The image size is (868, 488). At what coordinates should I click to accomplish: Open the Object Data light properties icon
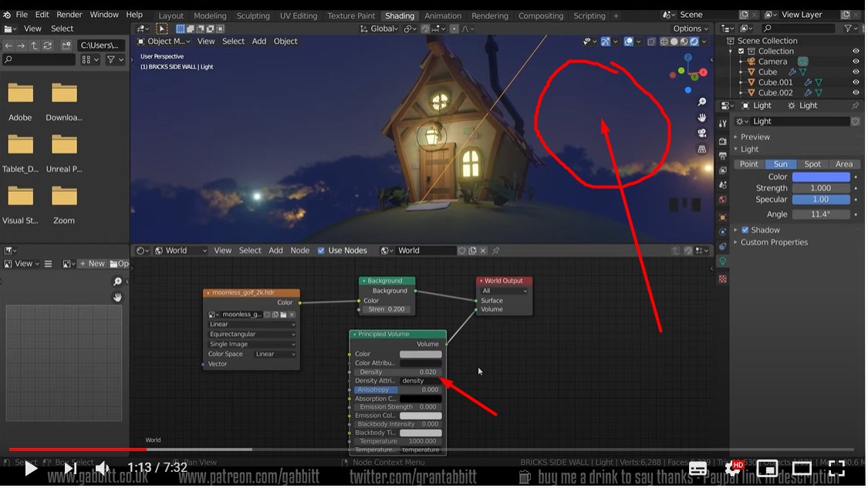722,261
